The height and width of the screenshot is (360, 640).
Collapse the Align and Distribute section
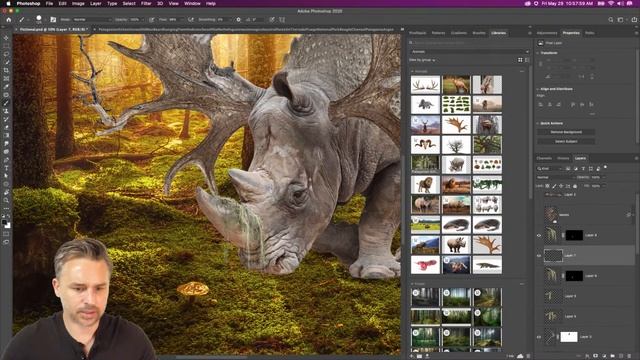pos(538,89)
